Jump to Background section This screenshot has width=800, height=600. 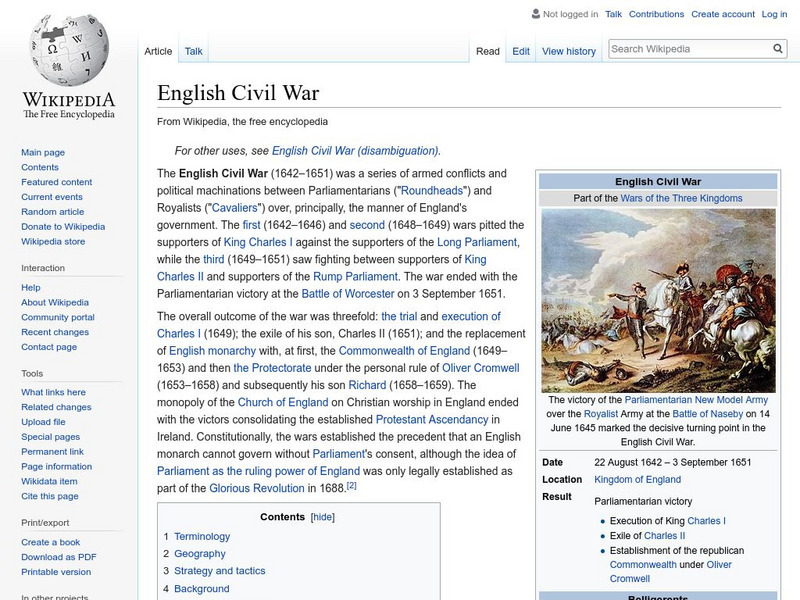(202, 589)
